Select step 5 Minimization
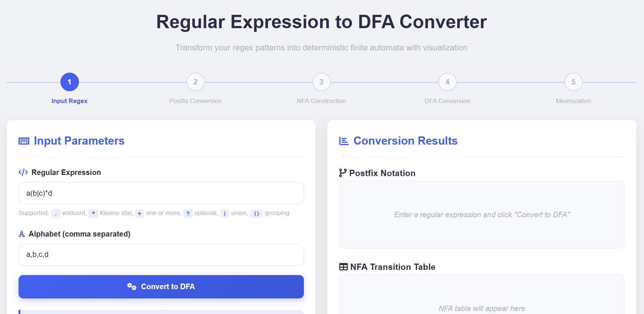 [573, 82]
